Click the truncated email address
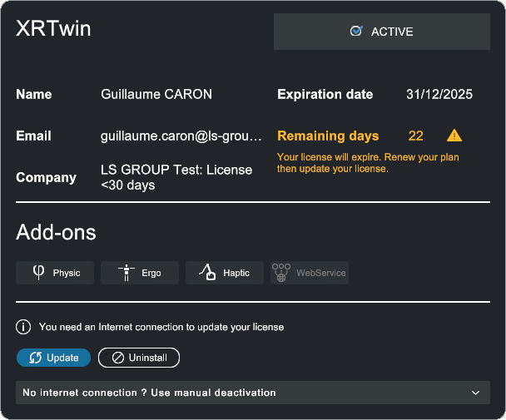The height and width of the screenshot is (420, 506). 181,136
